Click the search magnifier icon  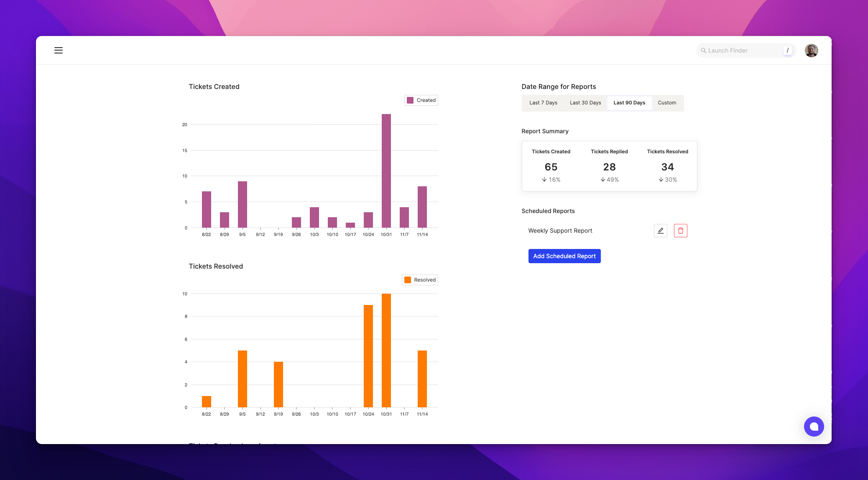(x=703, y=51)
